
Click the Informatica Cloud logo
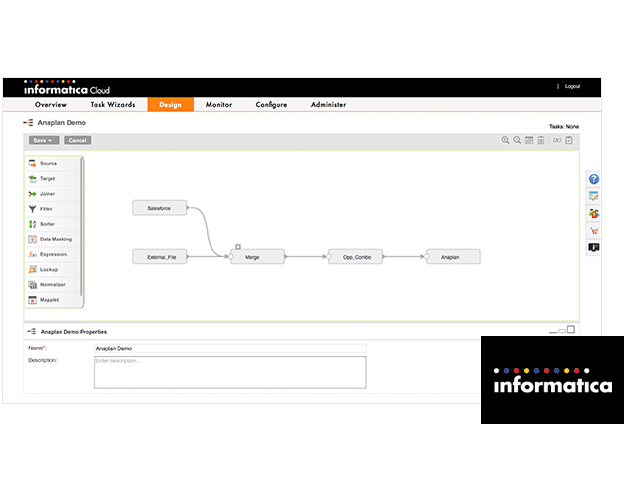(67, 88)
